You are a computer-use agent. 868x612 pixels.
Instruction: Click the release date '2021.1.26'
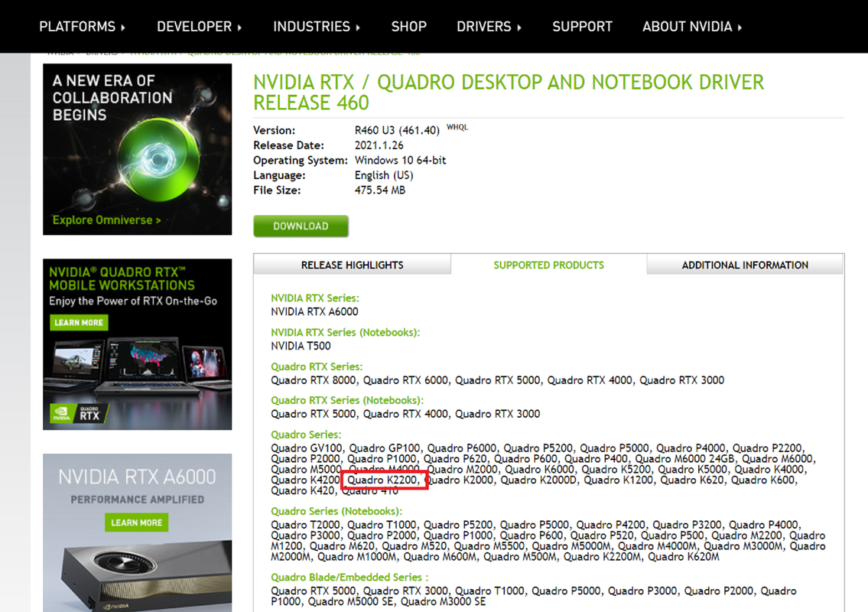[379, 145]
